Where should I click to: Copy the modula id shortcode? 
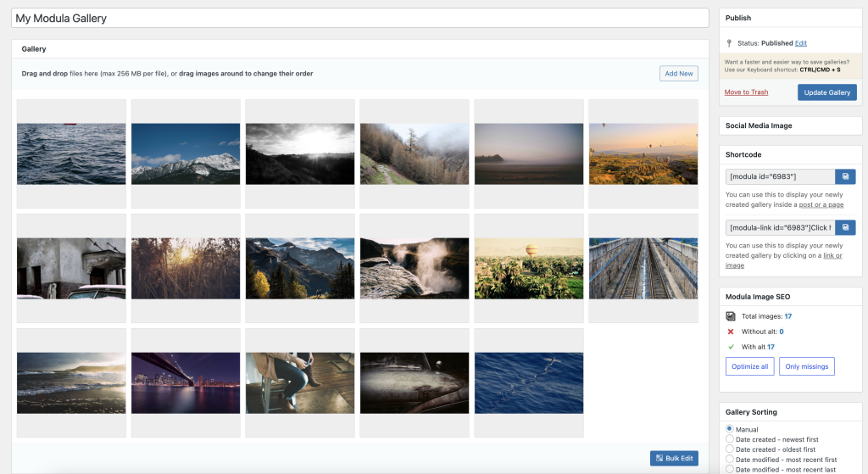(x=845, y=176)
